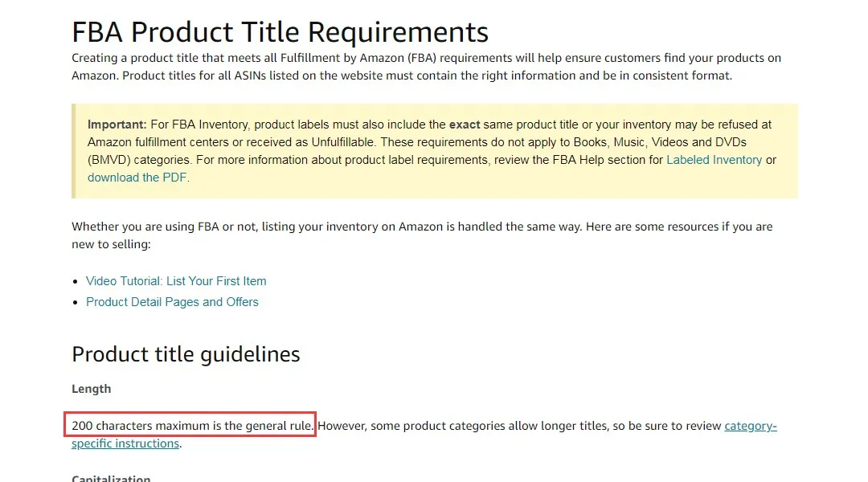Click the paragraph starting Whether you are using FBA

pyautogui.click(x=422, y=235)
